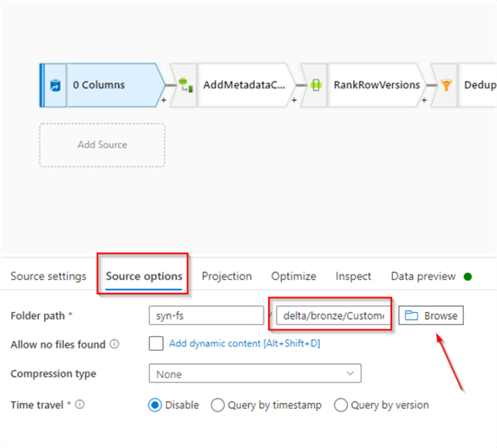Click the delta/bronze/Customer folder path field
The image size is (497, 448).
(334, 315)
